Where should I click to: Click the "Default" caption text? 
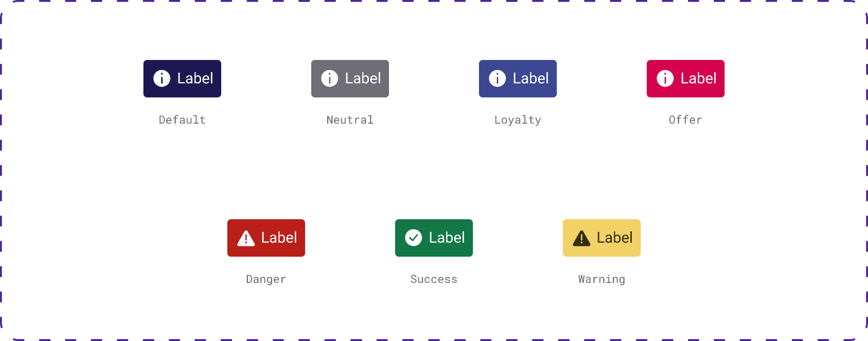pyautogui.click(x=182, y=120)
